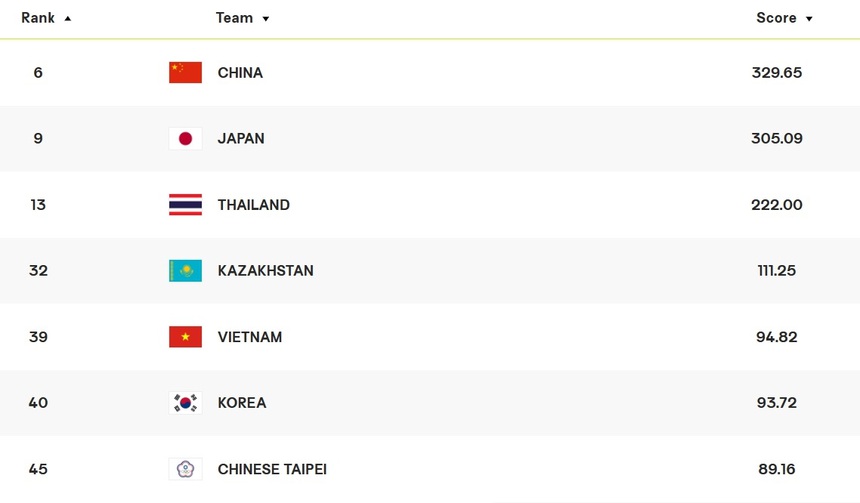Click the China flag icon
860x503 pixels.
tap(185, 73)
